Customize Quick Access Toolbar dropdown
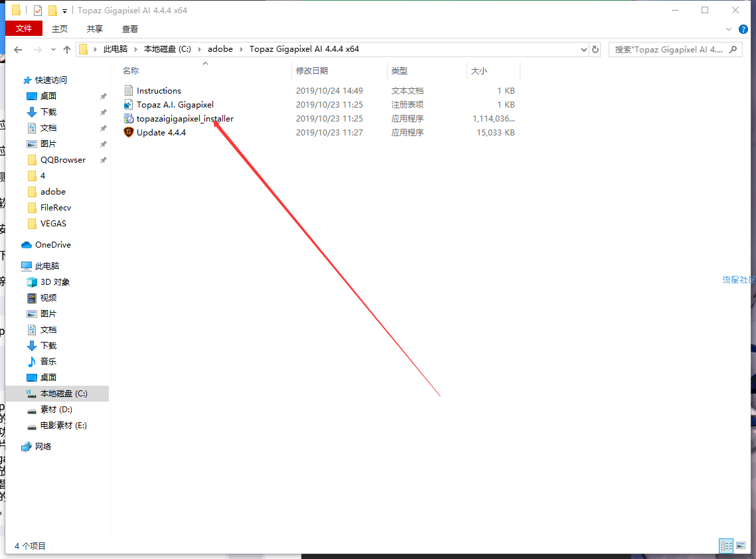 [x=64, y=11]
